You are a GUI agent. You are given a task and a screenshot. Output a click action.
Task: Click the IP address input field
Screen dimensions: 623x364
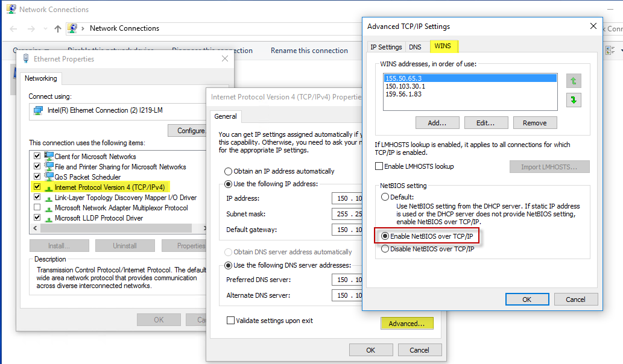pos(347,198)
